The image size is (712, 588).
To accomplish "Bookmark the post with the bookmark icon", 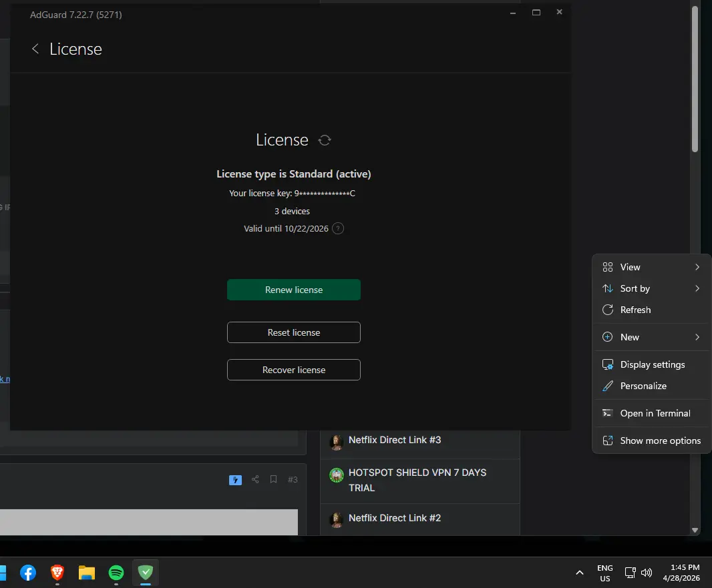I will click(x=273, y=480).
